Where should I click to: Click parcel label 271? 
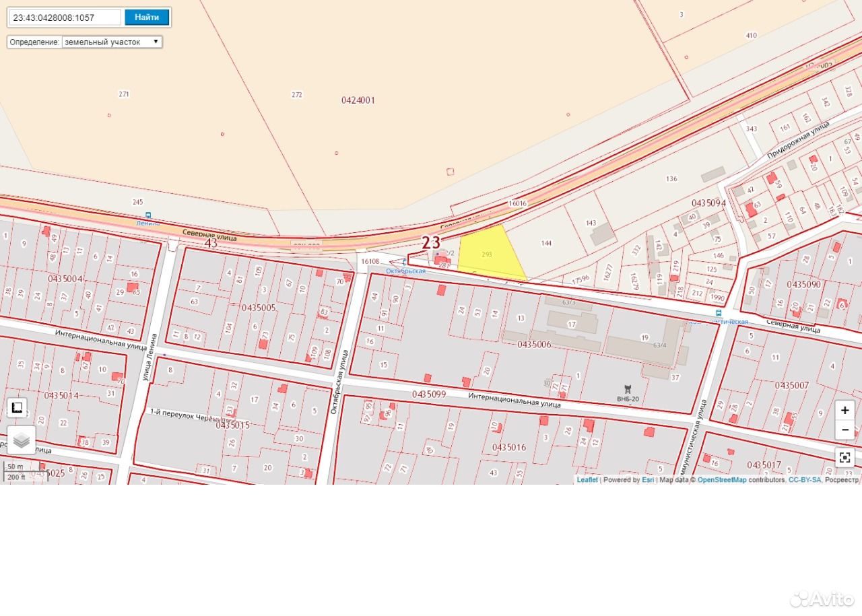pyautogui.click(x=124, y=94)
